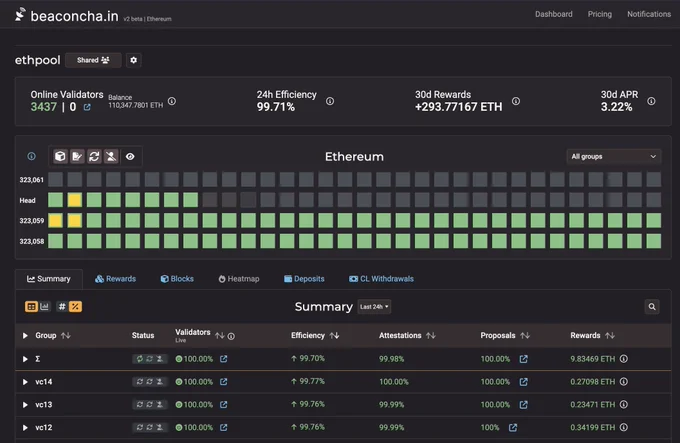Open Σ row validators external link

pyautogui.click(x=223, y=359)
